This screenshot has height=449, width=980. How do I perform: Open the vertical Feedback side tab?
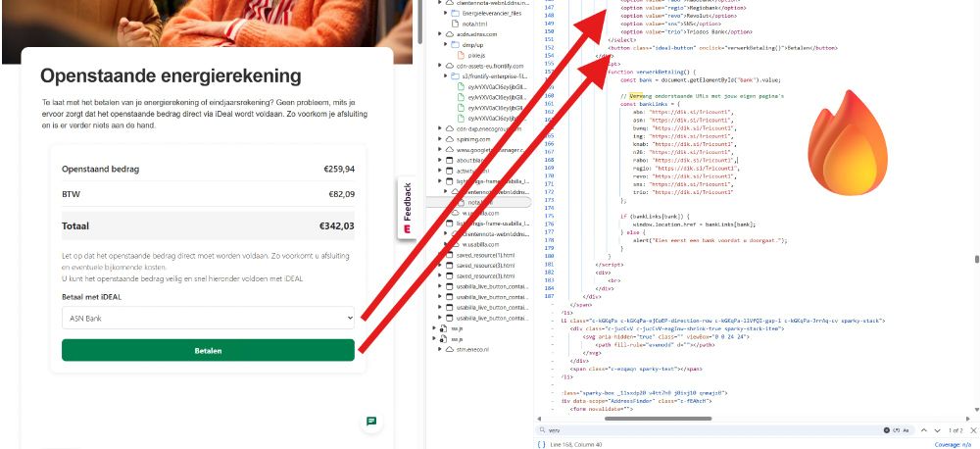coord(407,209)
